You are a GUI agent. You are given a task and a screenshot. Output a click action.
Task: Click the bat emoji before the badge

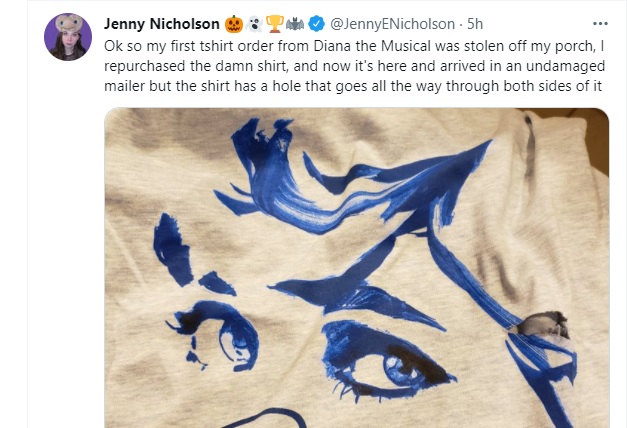(x=295, y=24)
